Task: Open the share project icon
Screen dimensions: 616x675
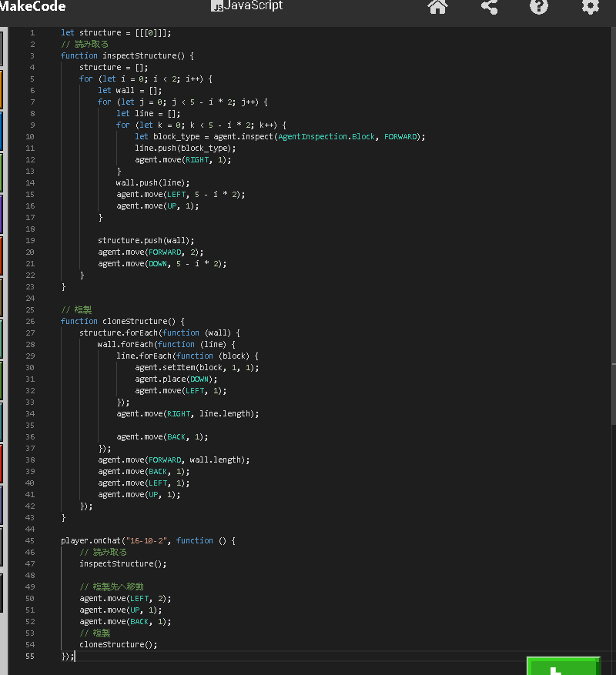Action: click(x=489, y=7)
